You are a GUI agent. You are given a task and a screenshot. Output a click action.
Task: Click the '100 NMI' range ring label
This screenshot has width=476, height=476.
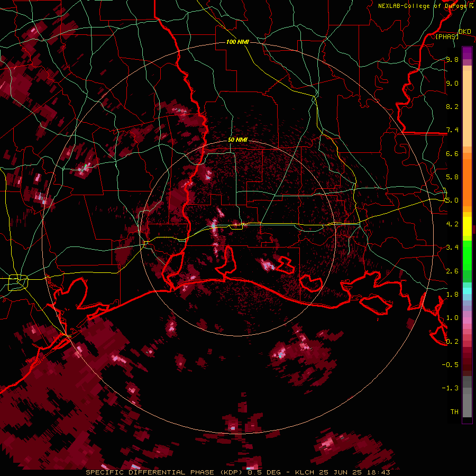[x=237, y=42]
